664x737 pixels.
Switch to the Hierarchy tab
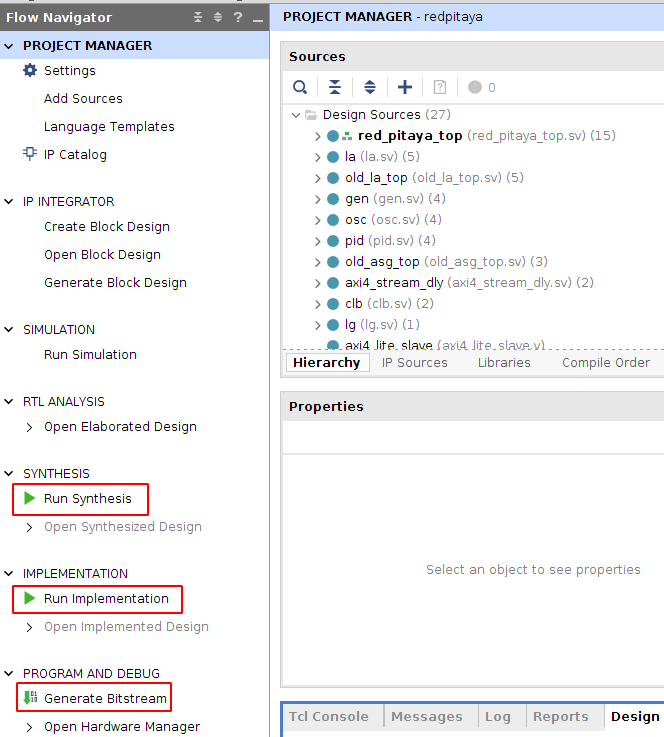pyautogui.click(x=327, y=363)
